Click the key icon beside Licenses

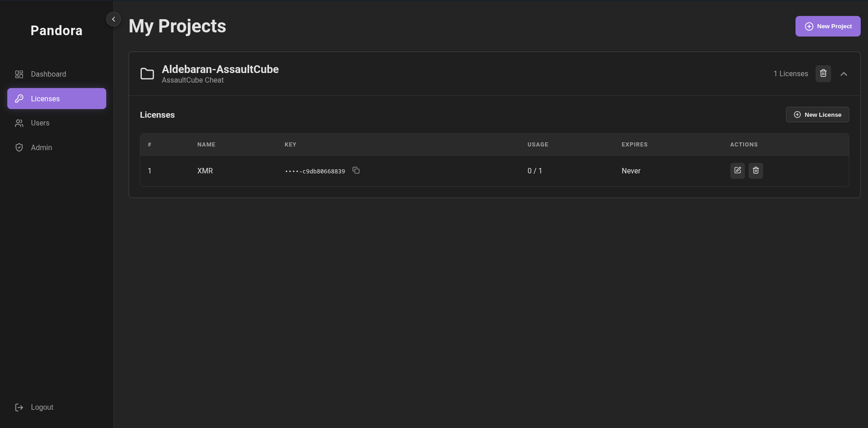(19, 99)
